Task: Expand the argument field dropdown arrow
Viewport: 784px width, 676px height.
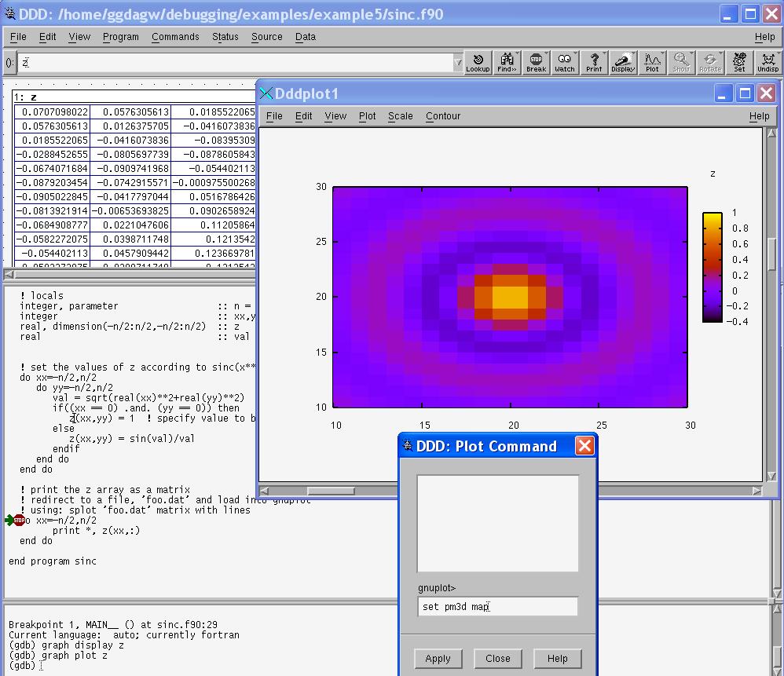Action: pos(458,63)
